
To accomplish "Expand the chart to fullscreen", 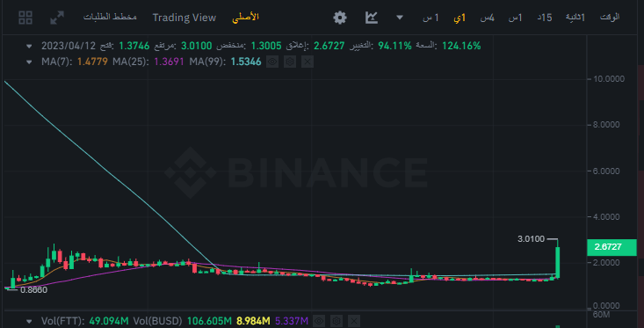I will [57, 18].
